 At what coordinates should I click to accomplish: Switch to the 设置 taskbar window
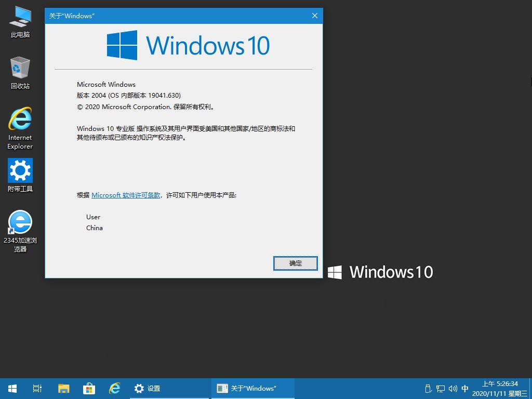pyautogui.click(x=169, y=389)
